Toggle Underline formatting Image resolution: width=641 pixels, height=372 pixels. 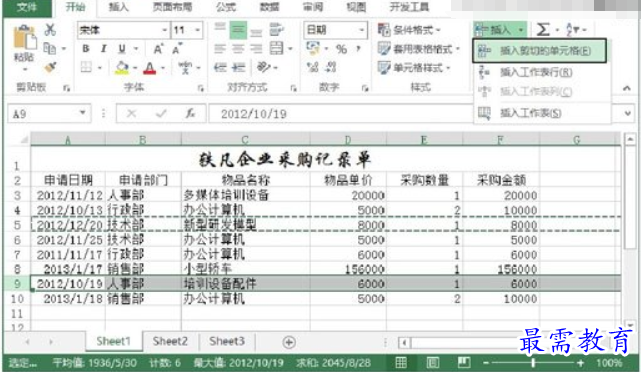(x=121, y=49)
